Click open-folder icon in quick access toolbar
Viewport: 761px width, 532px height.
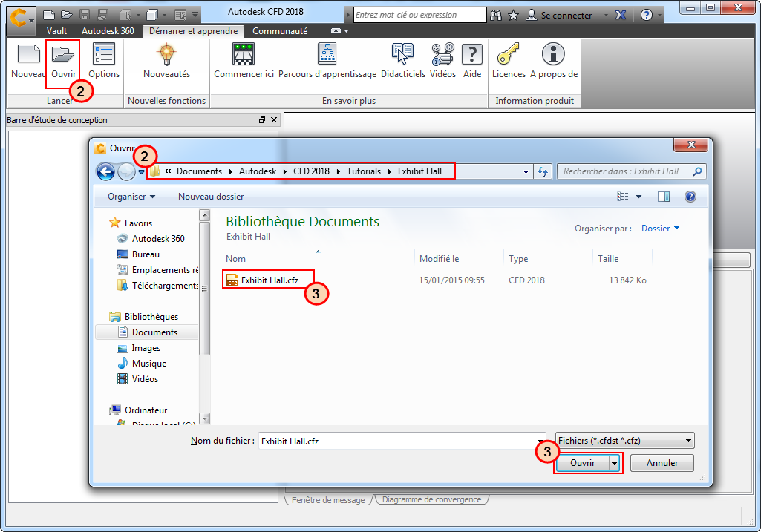point(67,15)
